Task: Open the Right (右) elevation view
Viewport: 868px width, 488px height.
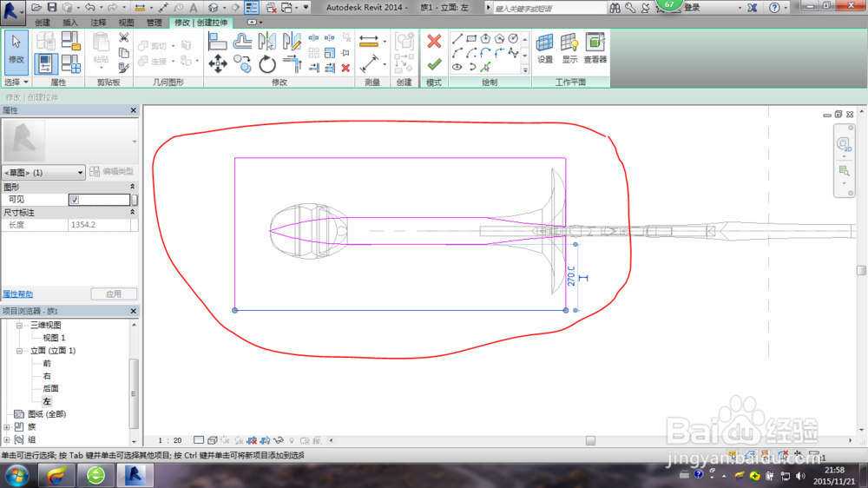Action: tap(47, 376)
